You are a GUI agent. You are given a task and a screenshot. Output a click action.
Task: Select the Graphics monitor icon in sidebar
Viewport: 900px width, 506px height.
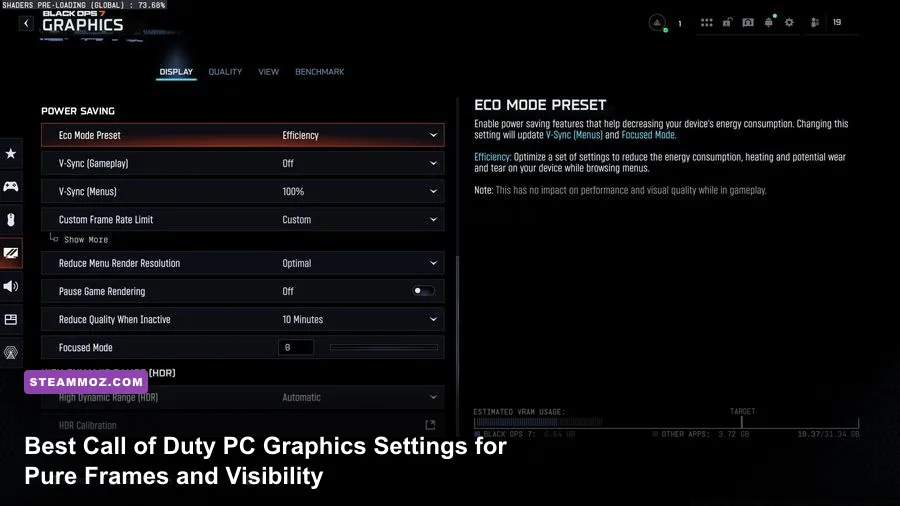pos(11,253)
